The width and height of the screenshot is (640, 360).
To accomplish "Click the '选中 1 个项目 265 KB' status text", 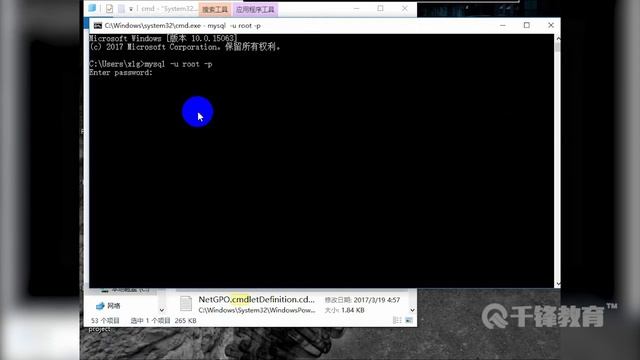I will pyautogui.click(x=163, y=321).
